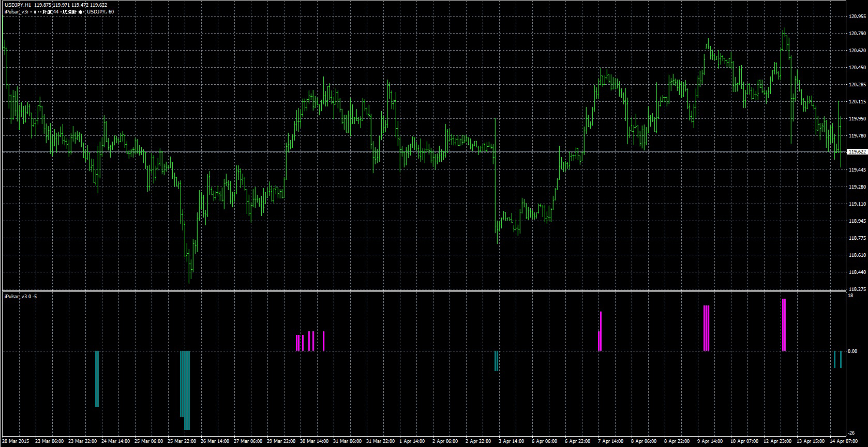This screenshot has width=868, height=447.
Task: Click the iPulsar_v3 0 -5 subwindow label
Action: [20, 296]
